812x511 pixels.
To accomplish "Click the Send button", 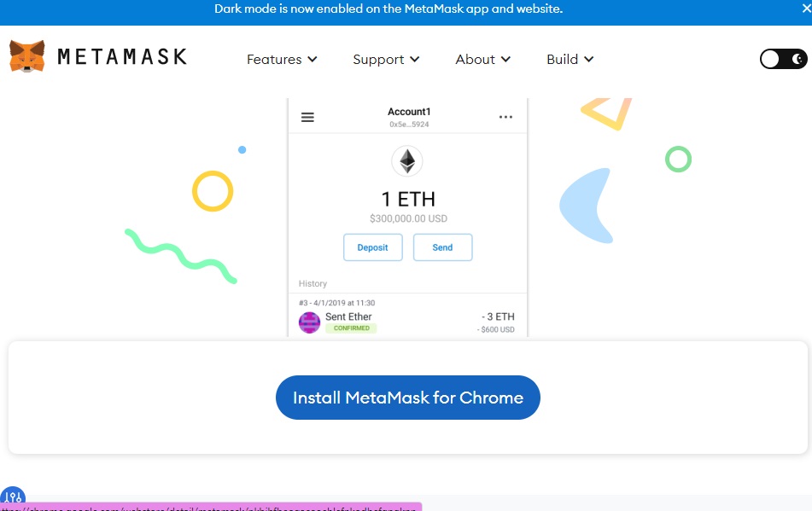I will (x=443, y=247).
